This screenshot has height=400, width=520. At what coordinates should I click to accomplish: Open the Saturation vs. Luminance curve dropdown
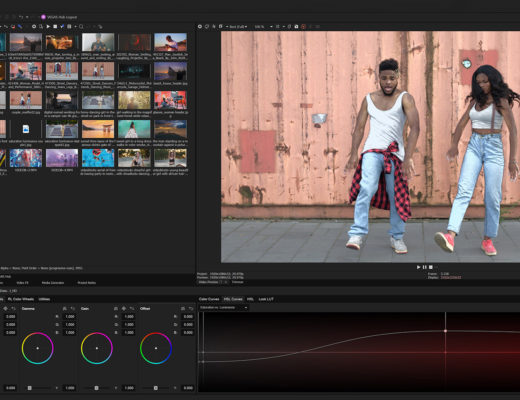click(x=224, y=308)
